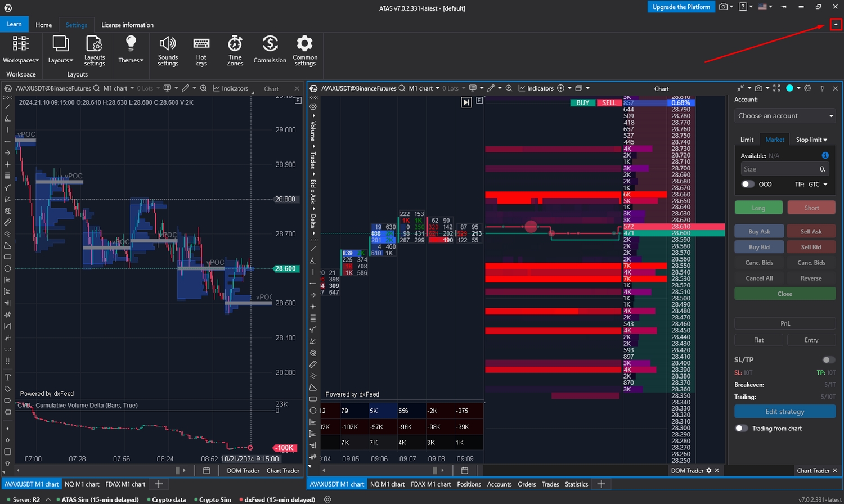Switch to the Home ribbon tab
Viewport: 844px width, 504px height.
click(43, 25)
